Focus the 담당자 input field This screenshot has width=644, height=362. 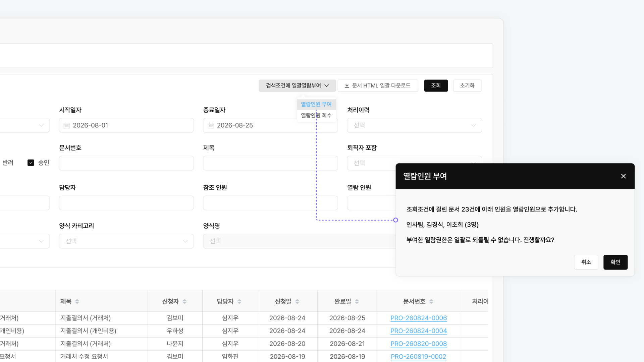(x=126, y=203)
